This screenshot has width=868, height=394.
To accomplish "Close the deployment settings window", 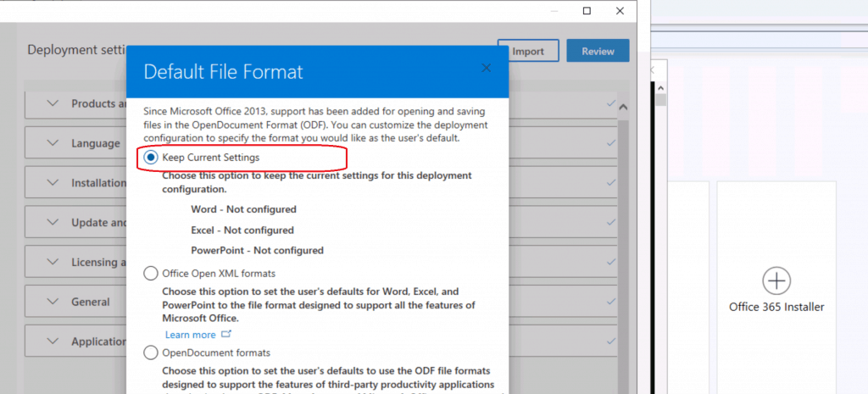I will pyautogui.click(x=620, y=10).
